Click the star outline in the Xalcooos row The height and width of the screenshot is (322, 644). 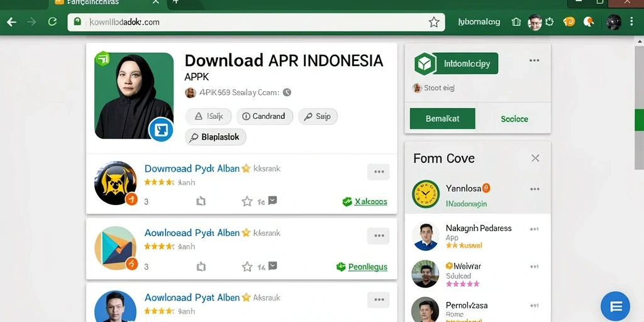point(247,201)
